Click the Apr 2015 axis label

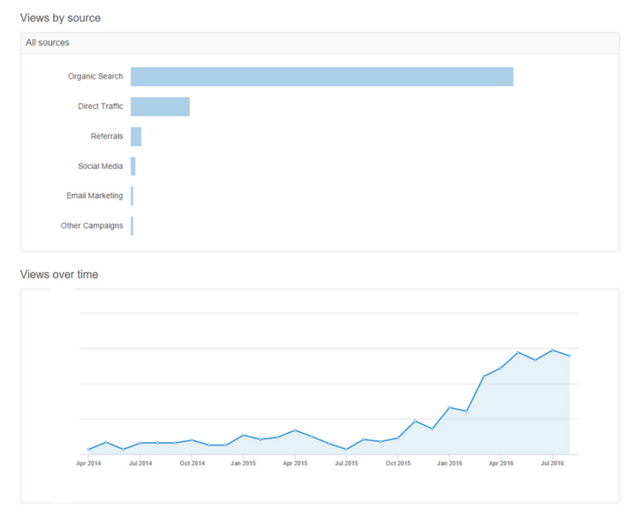(295, 463)
